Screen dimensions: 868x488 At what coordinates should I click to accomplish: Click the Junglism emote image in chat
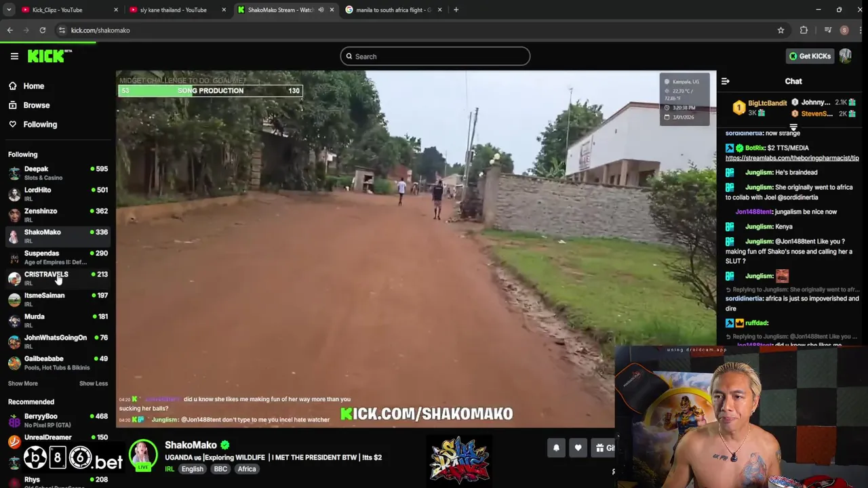[x=782, y=276]
